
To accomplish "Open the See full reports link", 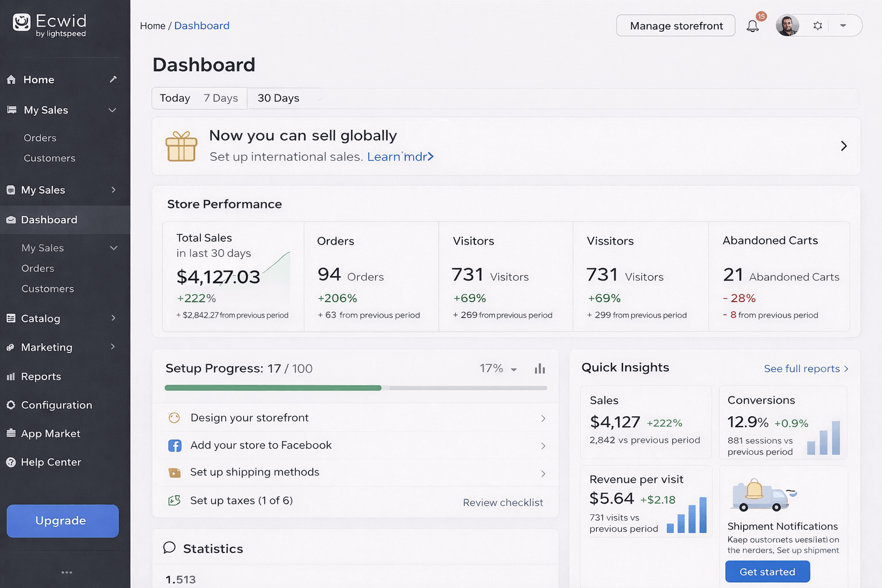I will (806, 369).
